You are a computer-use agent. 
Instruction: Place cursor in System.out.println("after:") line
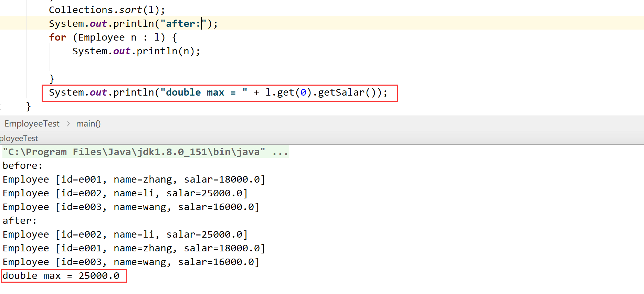133,23
